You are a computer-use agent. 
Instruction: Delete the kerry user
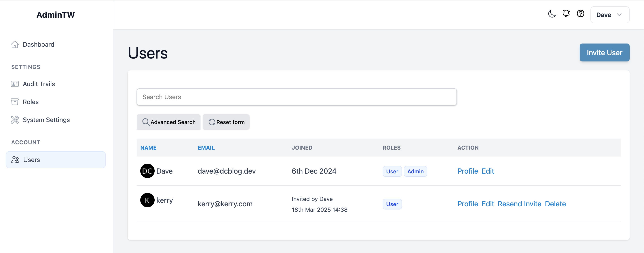tap(555, 204)
